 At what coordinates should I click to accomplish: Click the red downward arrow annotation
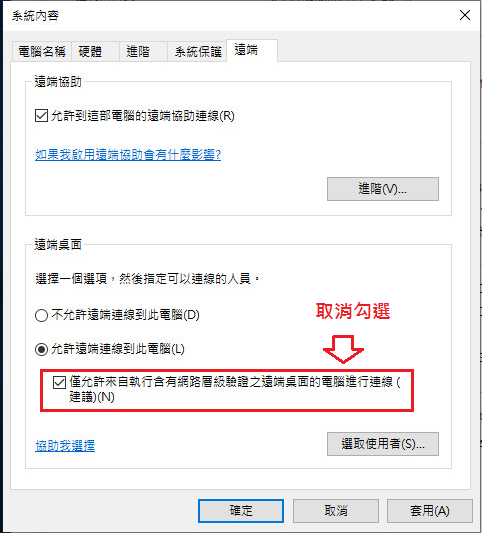click(343, 349)
